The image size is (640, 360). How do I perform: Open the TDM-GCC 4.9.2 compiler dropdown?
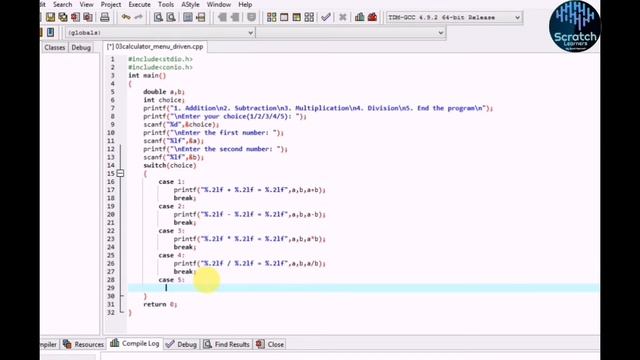coord(454,18)
